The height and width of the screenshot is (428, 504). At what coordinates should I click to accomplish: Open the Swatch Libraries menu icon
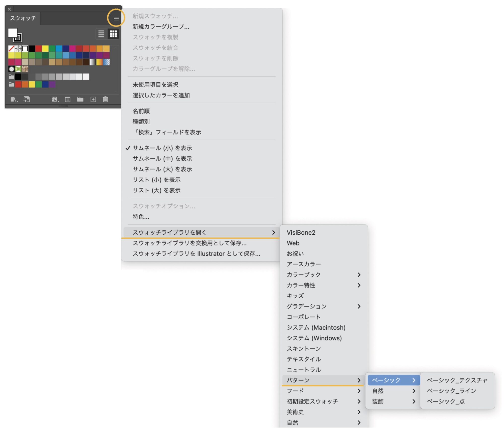pyautogui.click(x=14, y=100)
